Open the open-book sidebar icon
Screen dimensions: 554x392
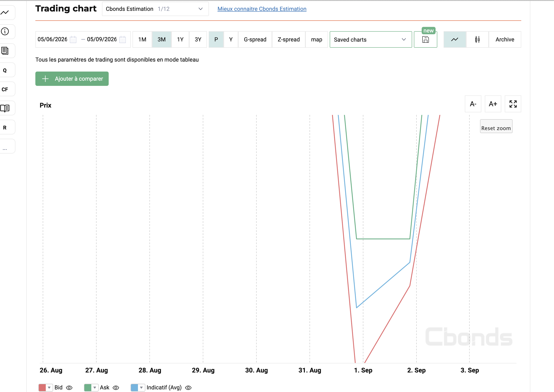pos(5,108)
